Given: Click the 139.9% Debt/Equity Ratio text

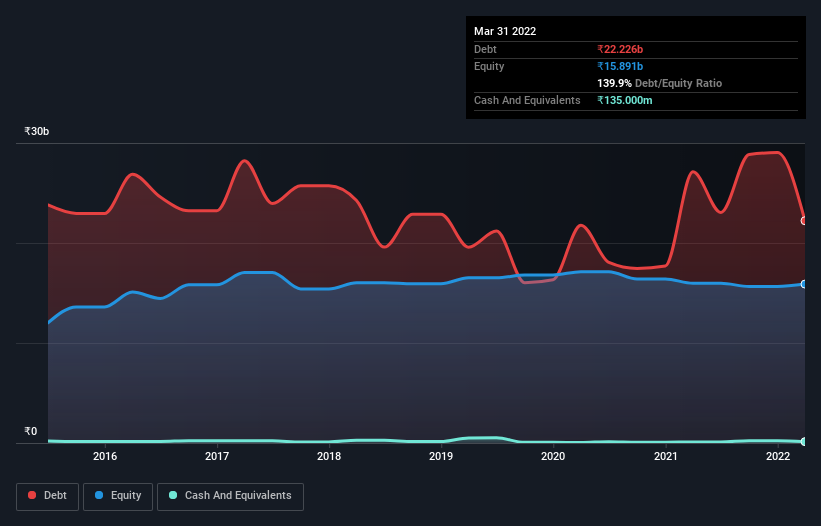Looking at the screenshot, I should 659,83.
